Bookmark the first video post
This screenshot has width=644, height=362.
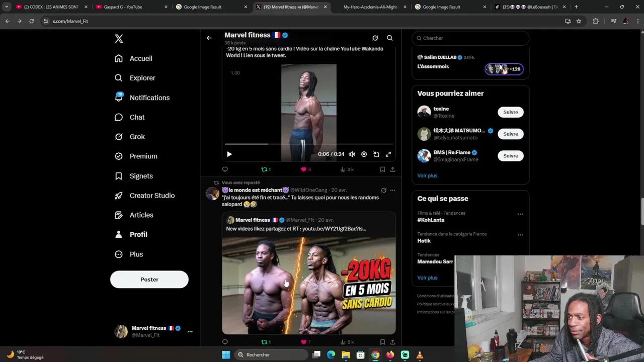coord(382,169)
